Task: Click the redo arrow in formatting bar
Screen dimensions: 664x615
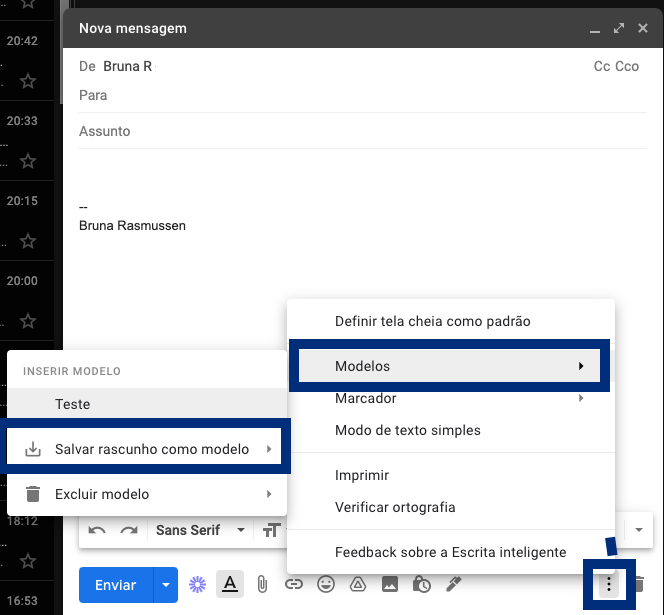Action: [x=129, y=530]
